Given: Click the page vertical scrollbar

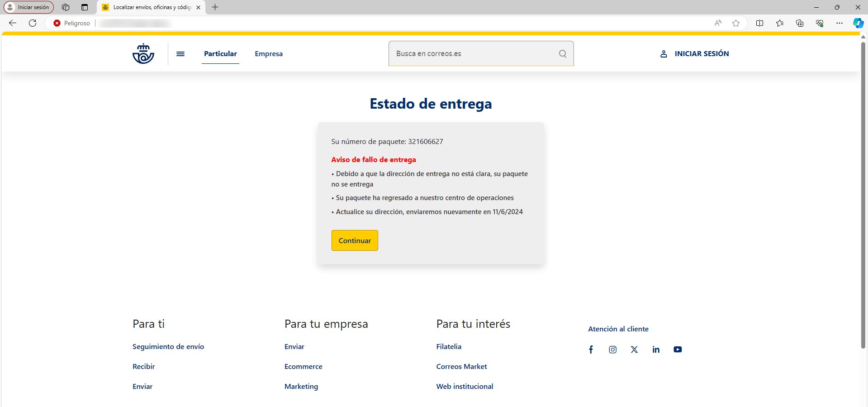Looking at the screenshot, I should coord(863,195).
